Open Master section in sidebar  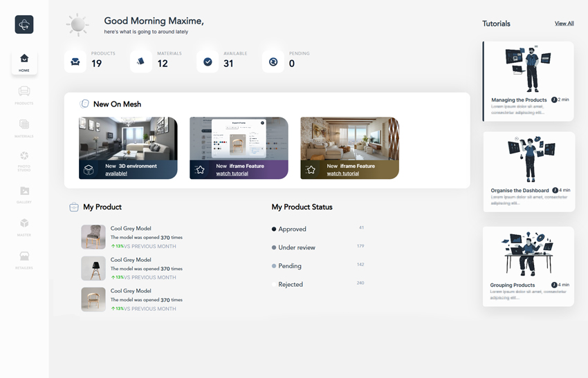24,227
